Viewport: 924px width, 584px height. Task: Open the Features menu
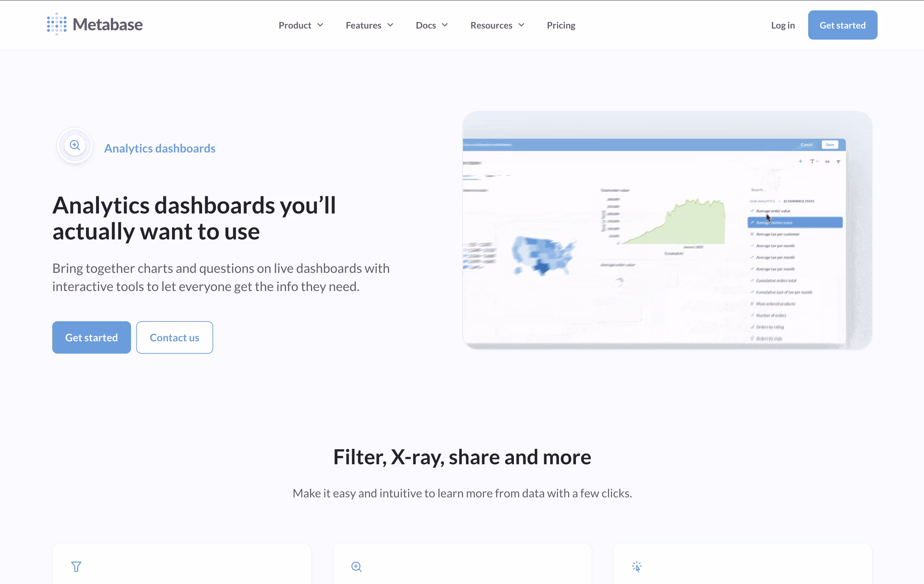pos(363,25)
